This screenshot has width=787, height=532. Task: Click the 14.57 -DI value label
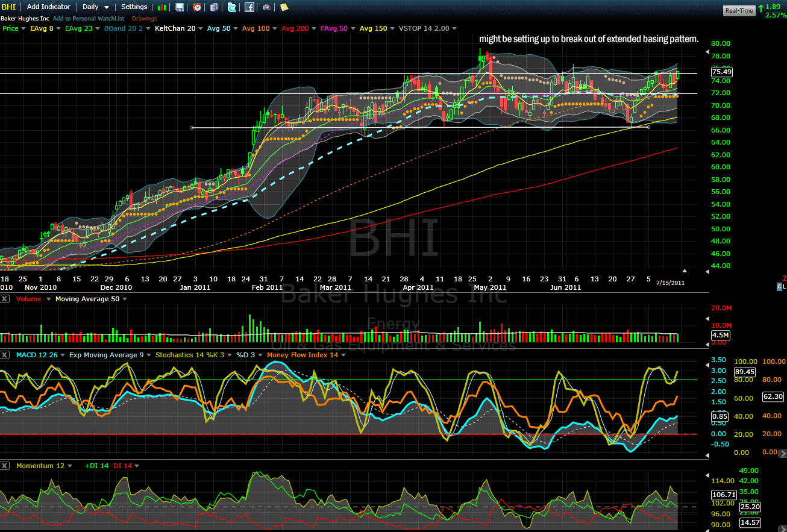point(750,522)
